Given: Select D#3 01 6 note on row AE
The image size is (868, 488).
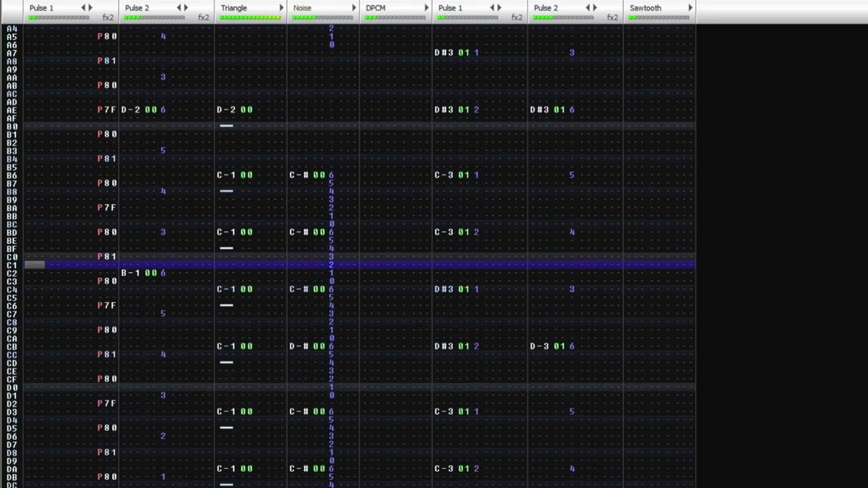Looking at the screenshot, I should point(552,109).
